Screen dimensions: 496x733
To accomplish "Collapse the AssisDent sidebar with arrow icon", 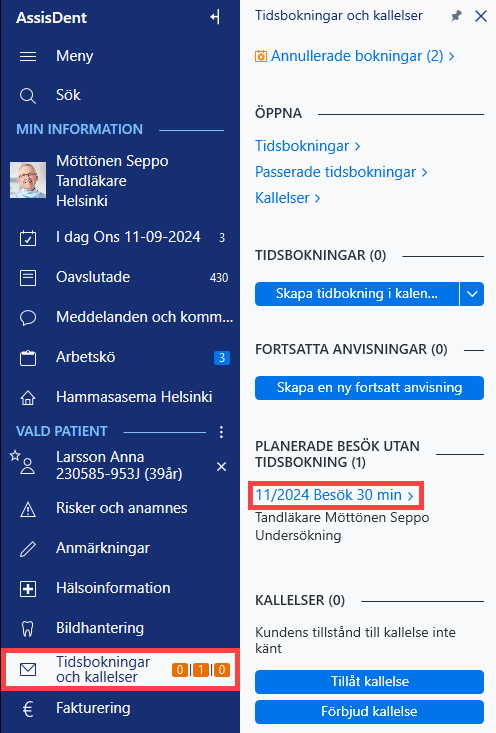I will (x=215, y=17).
